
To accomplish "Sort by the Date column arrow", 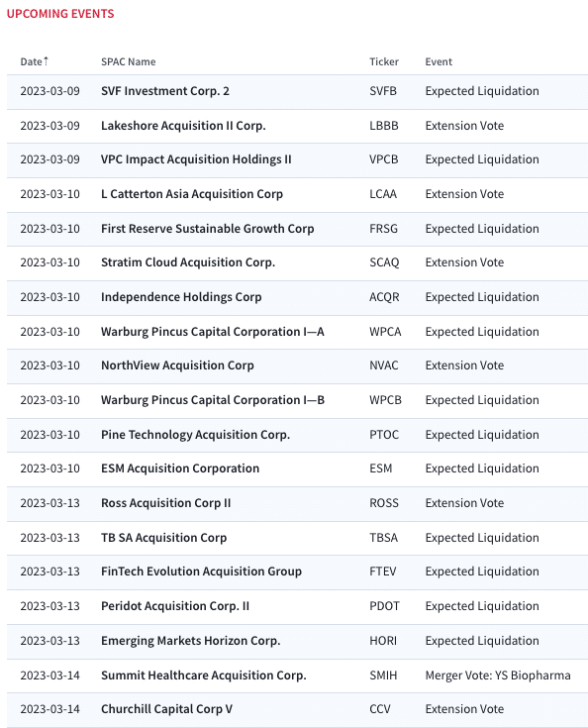I will [46, 60].
